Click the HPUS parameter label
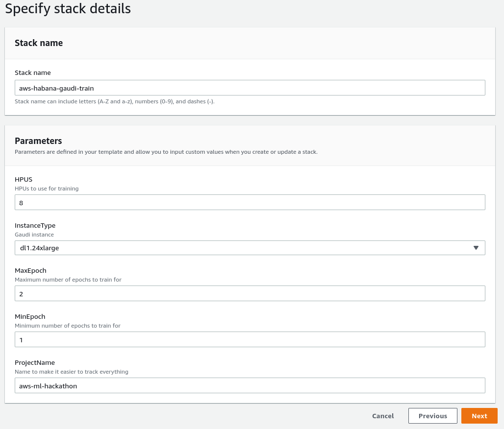 pos(24,179)
